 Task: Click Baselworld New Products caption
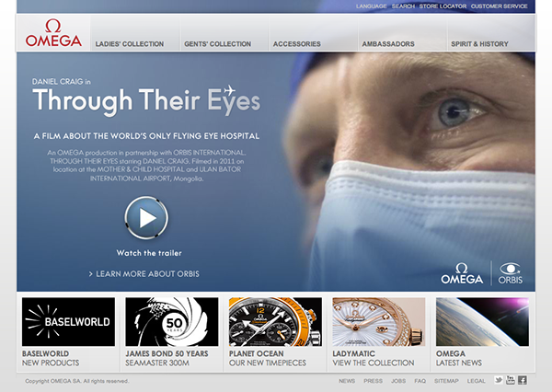(51, 358)
